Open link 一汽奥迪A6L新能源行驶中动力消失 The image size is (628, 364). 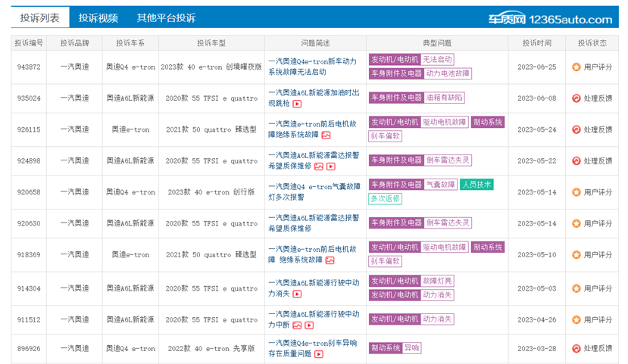(314, 288)
